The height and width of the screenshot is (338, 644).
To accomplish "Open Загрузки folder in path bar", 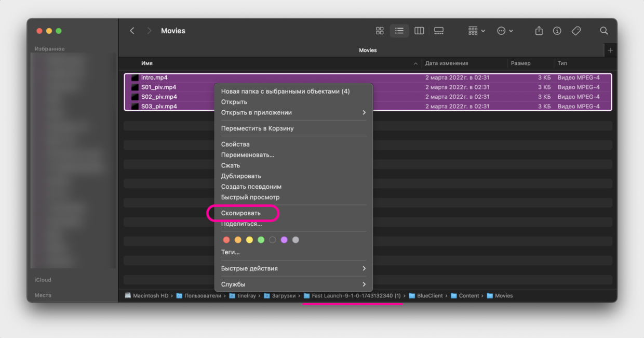I will (283, 296).
